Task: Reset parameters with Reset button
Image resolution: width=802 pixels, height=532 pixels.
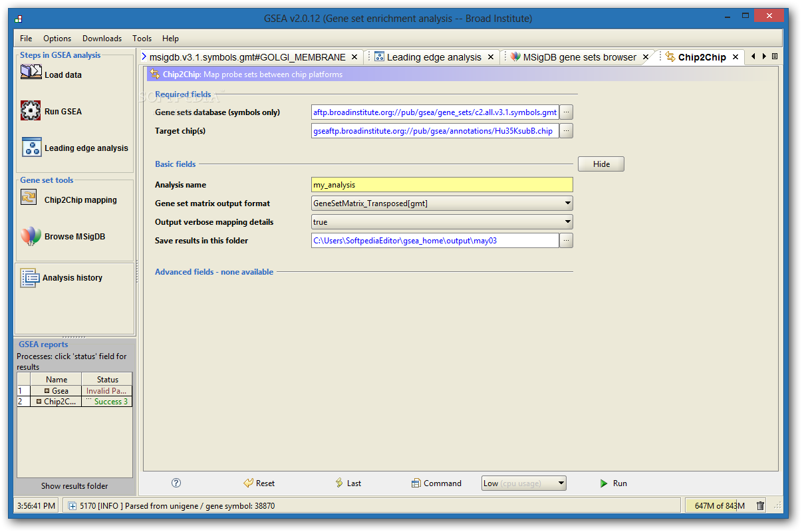Action: 259,483
